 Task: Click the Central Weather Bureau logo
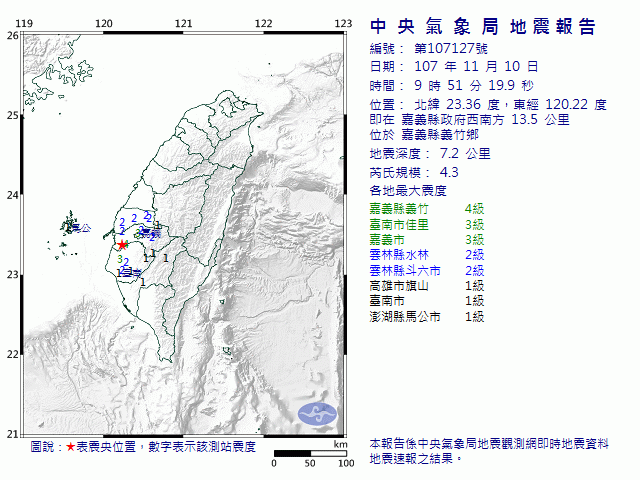coord(319,412)
